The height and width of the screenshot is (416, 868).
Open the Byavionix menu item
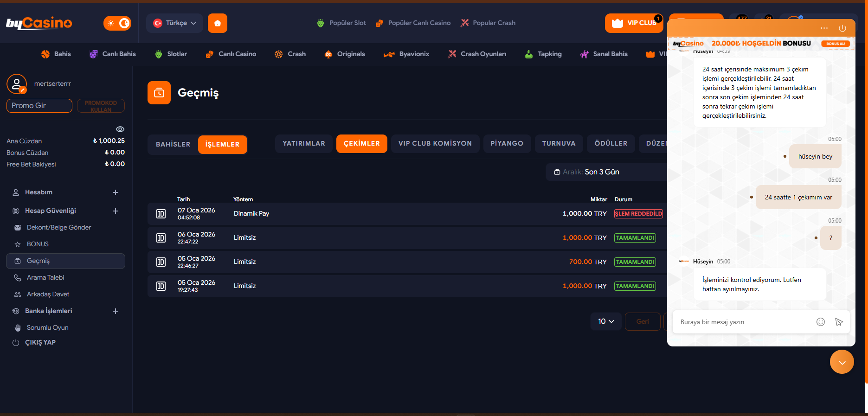(x=406, y=54)
